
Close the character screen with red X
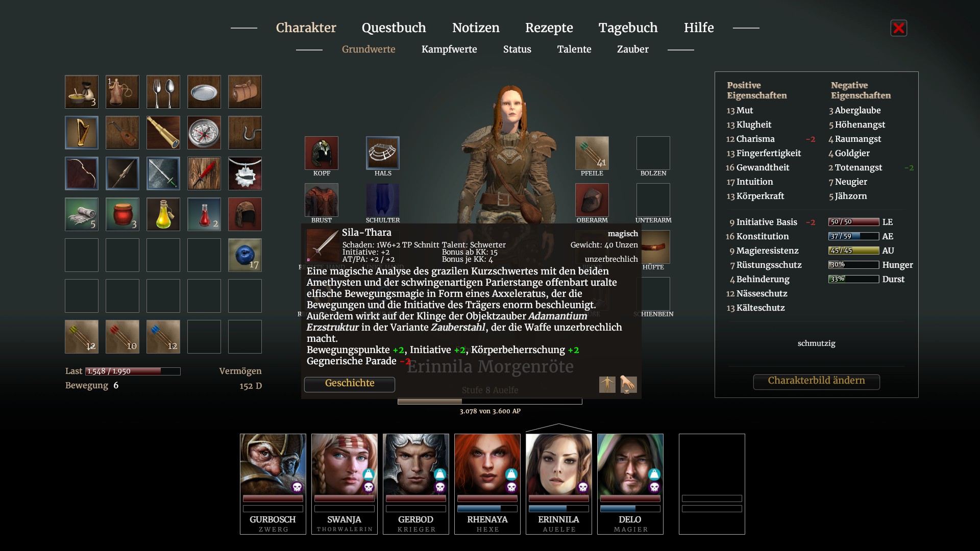[899, 28]
